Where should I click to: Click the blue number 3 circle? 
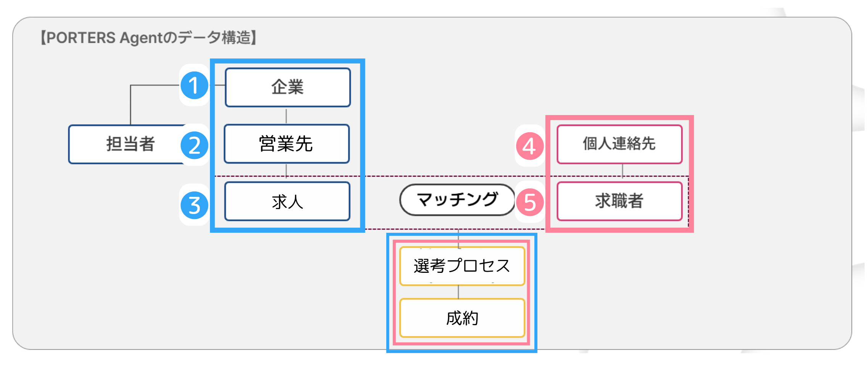pos(194,205)
